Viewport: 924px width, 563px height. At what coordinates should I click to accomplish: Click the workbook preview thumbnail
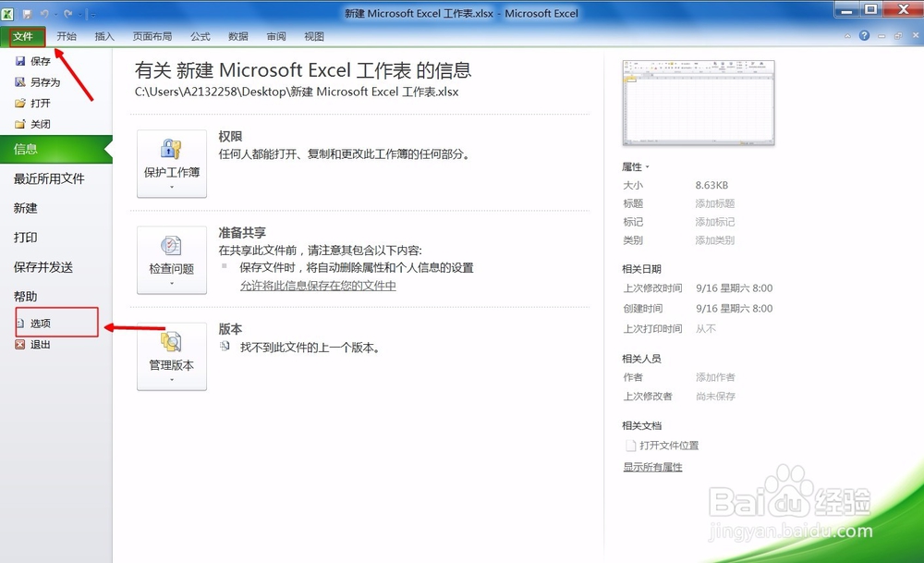coord(699,104)
